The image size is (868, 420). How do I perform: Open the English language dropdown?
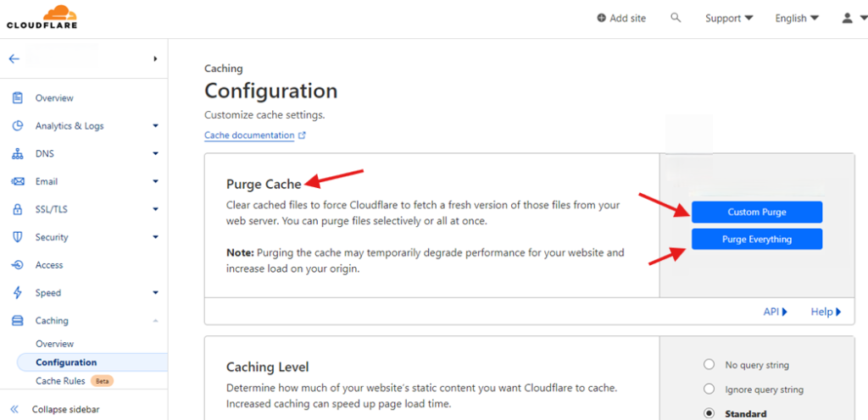point(796,19)
